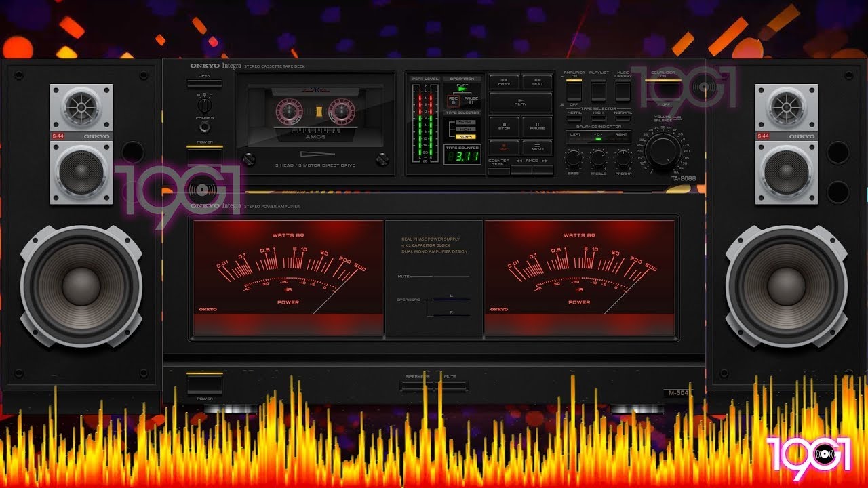This screenshot has height=488, width=868.
Task: Click the green PLAY indicator arrow
Action: pyautogui.click(x=463, y=89)
